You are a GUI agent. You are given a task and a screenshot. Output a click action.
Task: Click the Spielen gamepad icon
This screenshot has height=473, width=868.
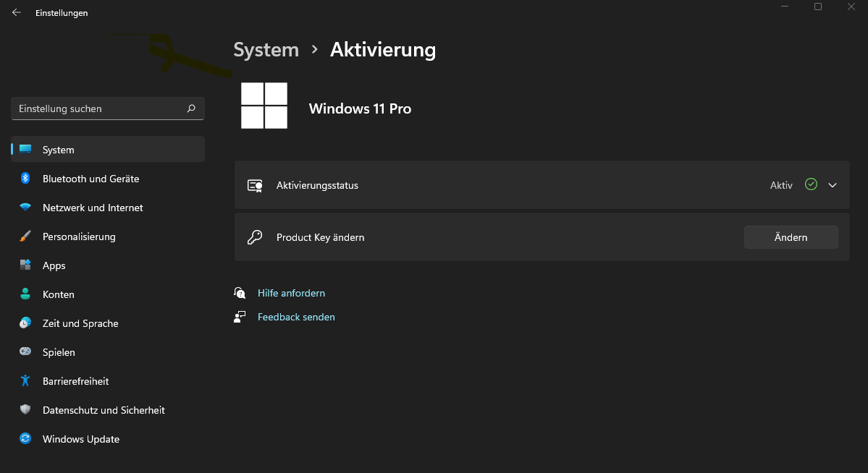(25, 351)
